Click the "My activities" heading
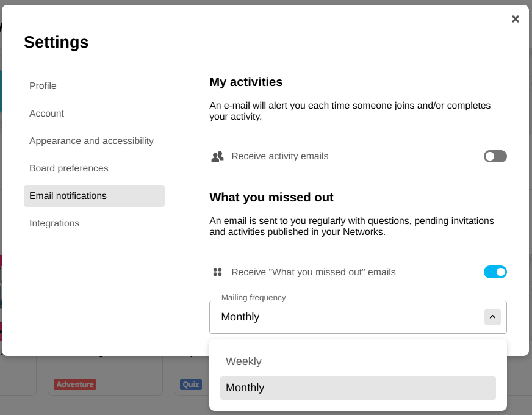The image size is (532, 415). [246, 82]
